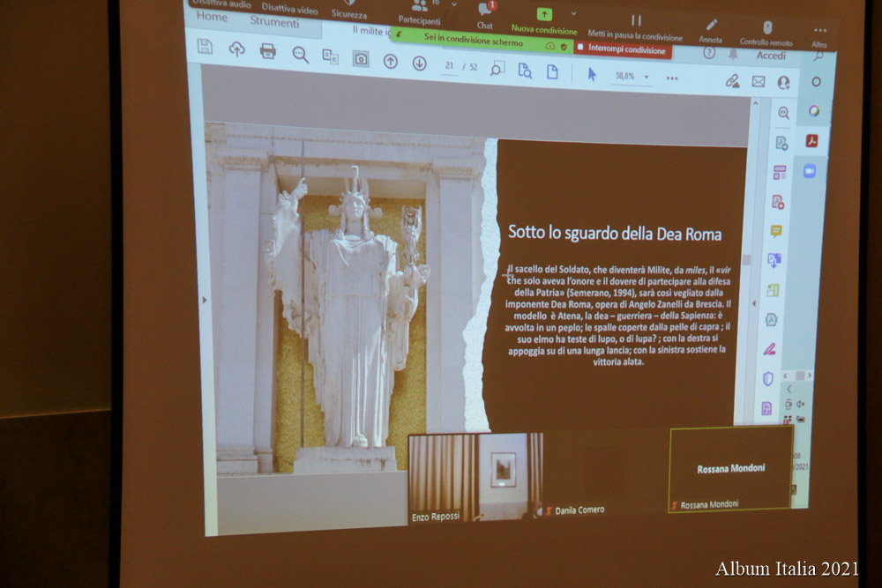This screenshot has height=588, width=882.
Task: Upload the document to the cloud
Action: [x=236, y=49]
